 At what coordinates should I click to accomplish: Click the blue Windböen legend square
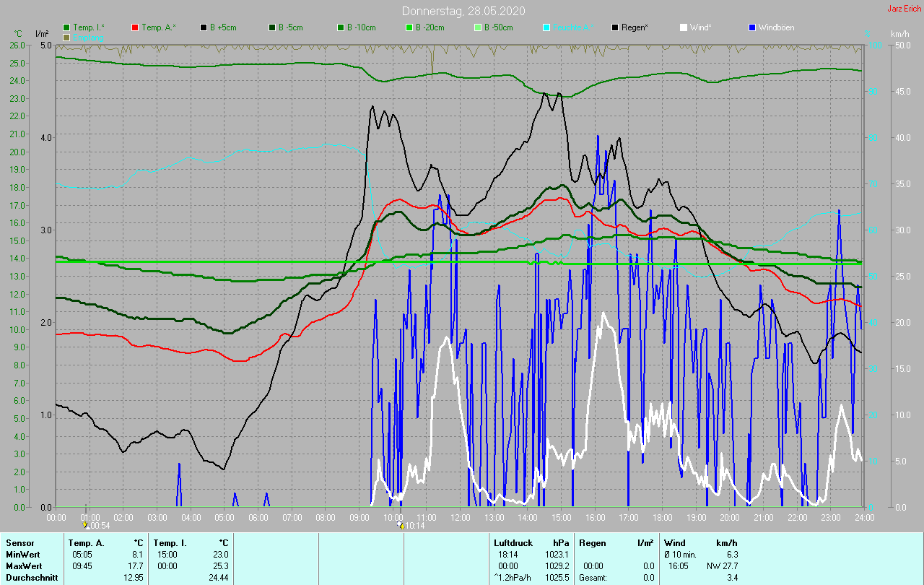coord(752,27)
